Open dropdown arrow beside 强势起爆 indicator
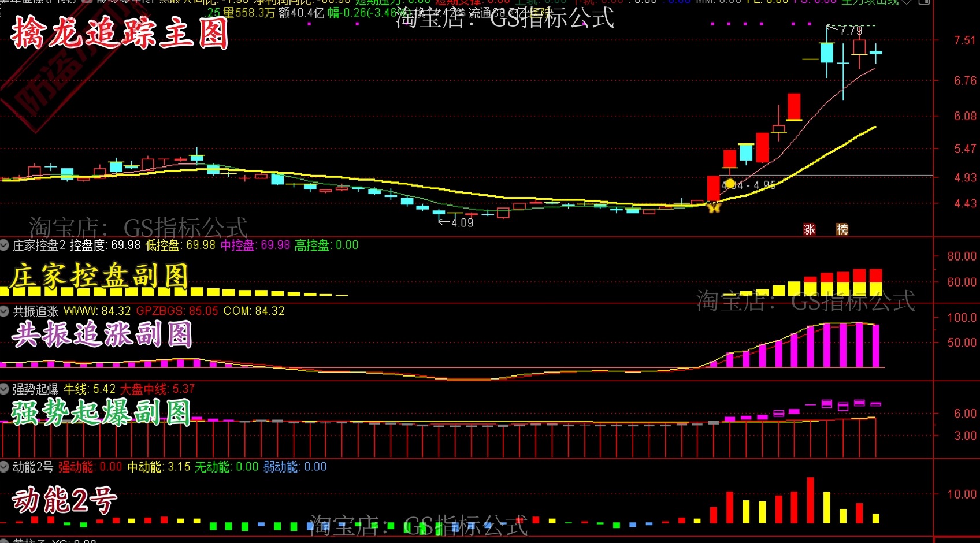 [x=5, y=389]
